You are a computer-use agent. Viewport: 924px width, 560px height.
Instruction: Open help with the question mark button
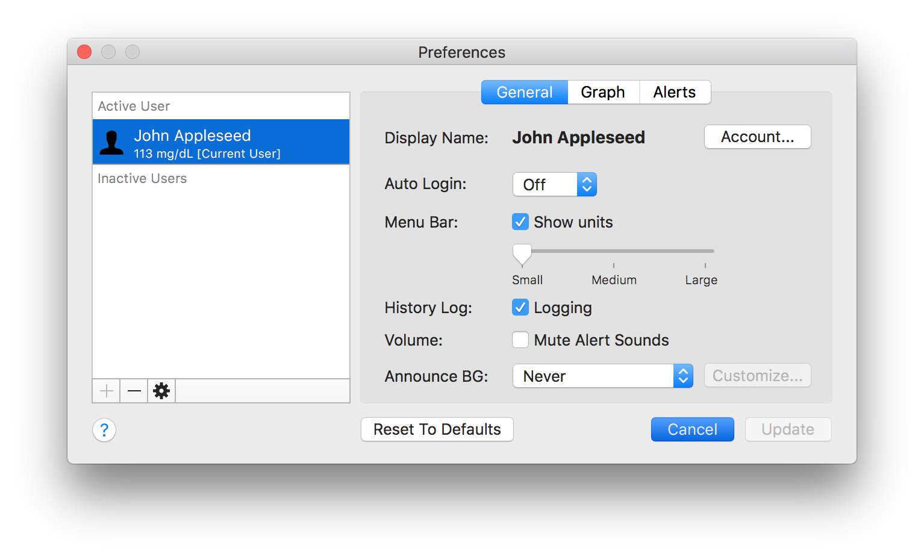(104, 430)
